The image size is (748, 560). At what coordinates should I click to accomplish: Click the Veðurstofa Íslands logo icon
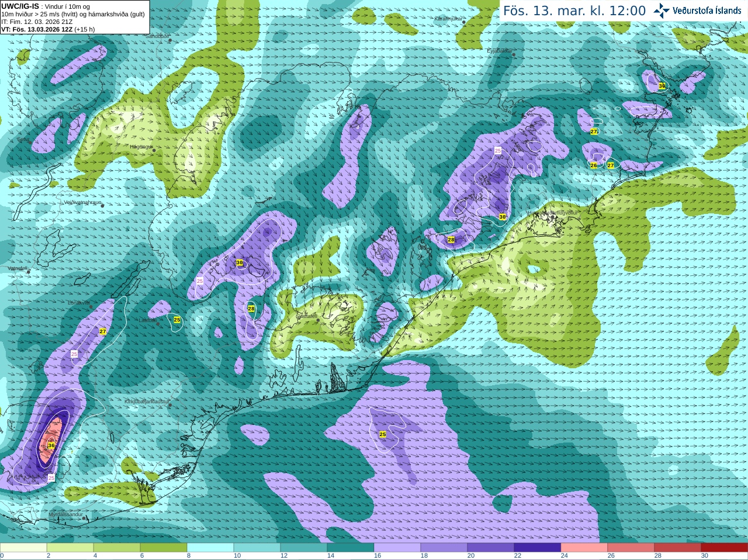662,11
